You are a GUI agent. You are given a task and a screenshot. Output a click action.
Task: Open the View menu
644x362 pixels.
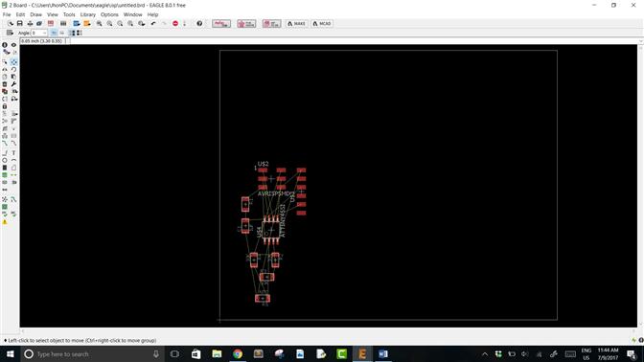point(52,14)
